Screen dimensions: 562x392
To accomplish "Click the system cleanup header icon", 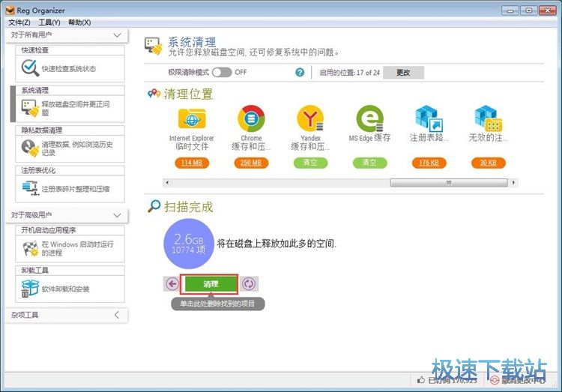I will 154,46.
